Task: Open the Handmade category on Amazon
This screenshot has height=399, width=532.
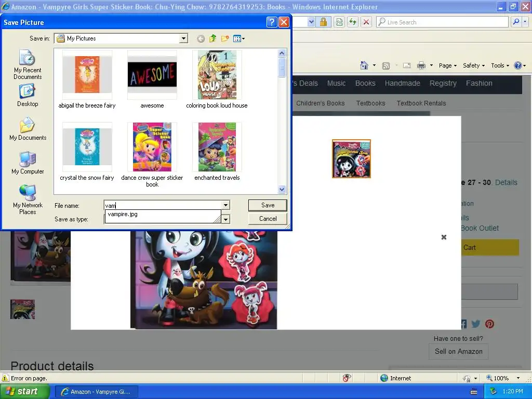Action: coord(403,83)
